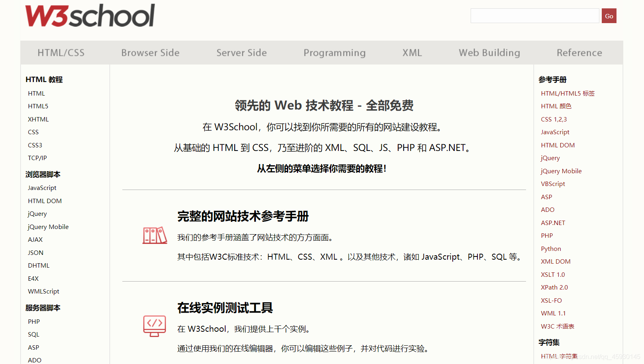Open the HTML/CSS navigation tab

click(x=61, y=53)
